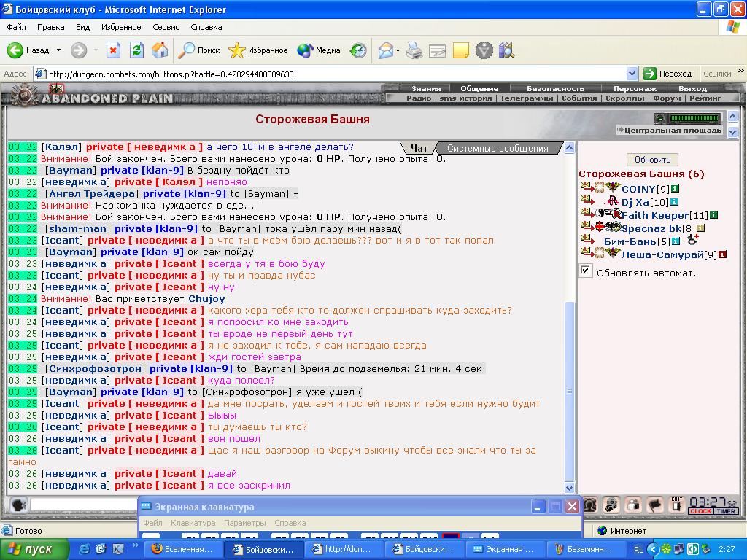747x560 pixels.
Task: Open the Сервис menu
Action: (x=166, y=27)
